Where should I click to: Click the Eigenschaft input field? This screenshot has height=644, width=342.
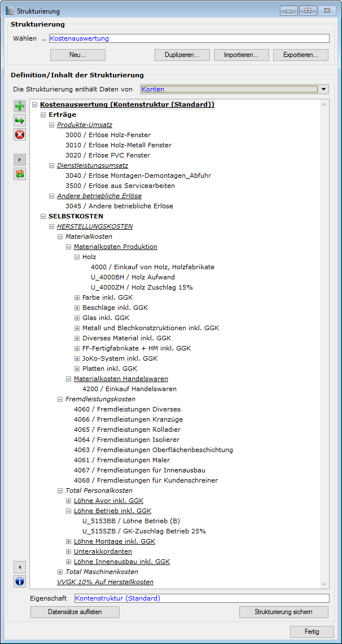point(201,598)
